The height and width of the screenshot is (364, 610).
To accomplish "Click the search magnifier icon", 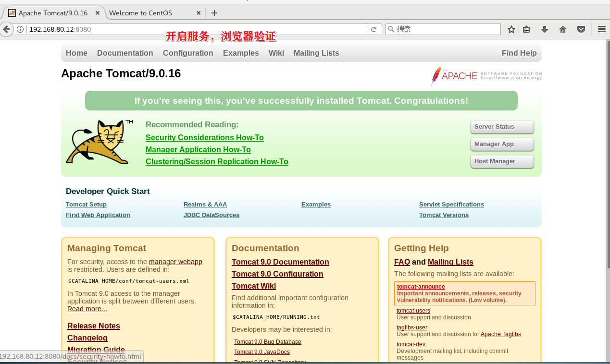I will click(x=391, y=29).
